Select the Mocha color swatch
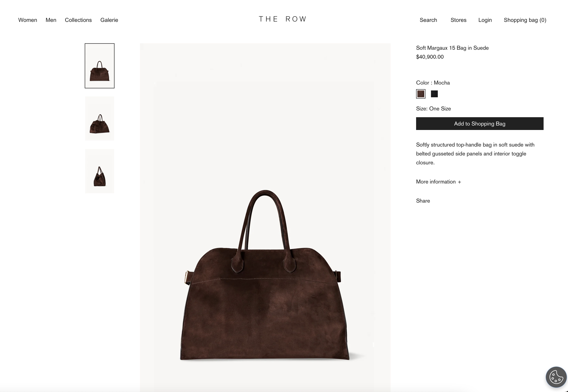 [x=421, y=94]
